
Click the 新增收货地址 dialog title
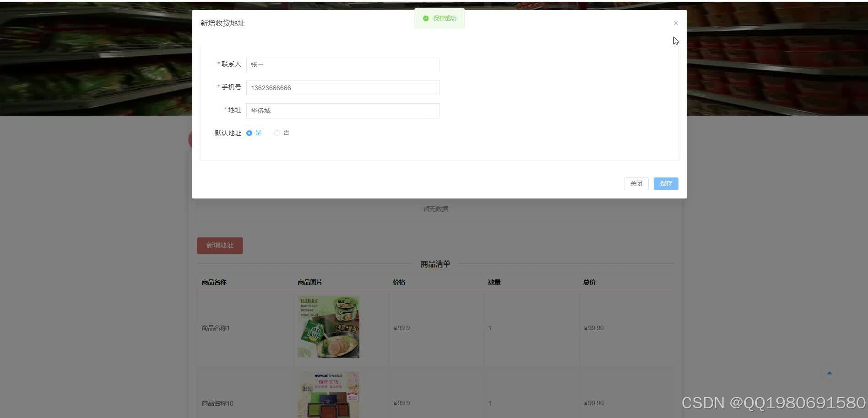[222, 23]
